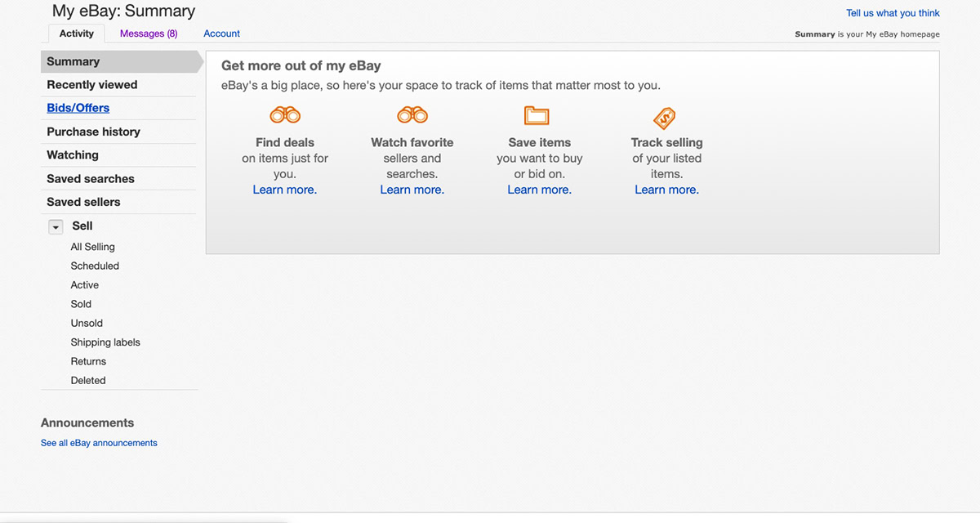The height and width of the screenshot is (523, 980).
Task: Click the Track selling price tag icon
Action: [664, 117]
